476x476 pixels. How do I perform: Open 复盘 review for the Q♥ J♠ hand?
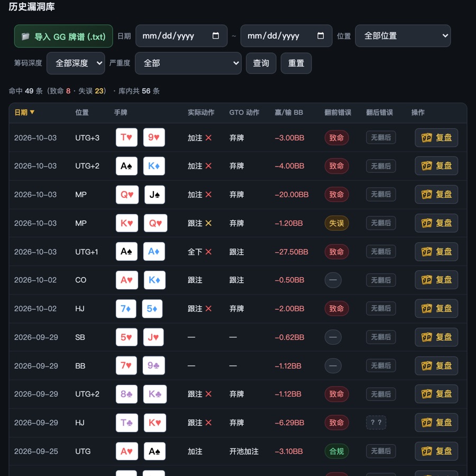(436, 194)
